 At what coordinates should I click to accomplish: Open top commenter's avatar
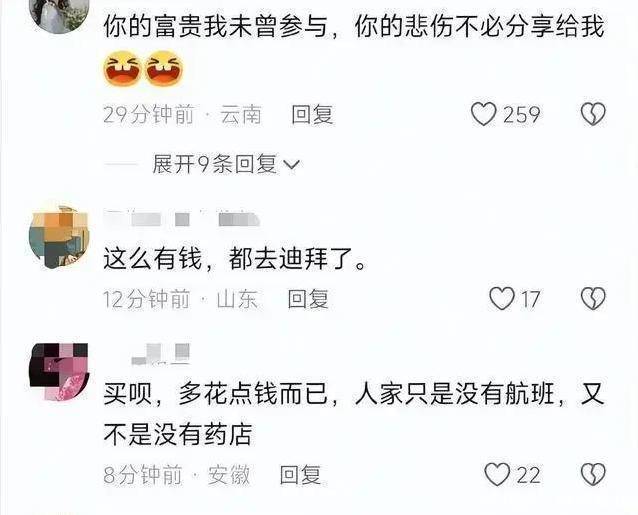(x=59, y=15)
